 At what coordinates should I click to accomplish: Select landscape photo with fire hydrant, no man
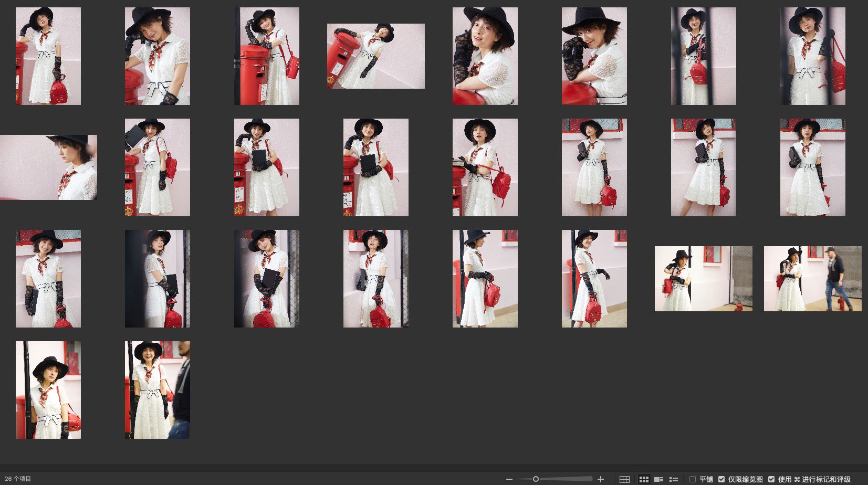(703, 279)
